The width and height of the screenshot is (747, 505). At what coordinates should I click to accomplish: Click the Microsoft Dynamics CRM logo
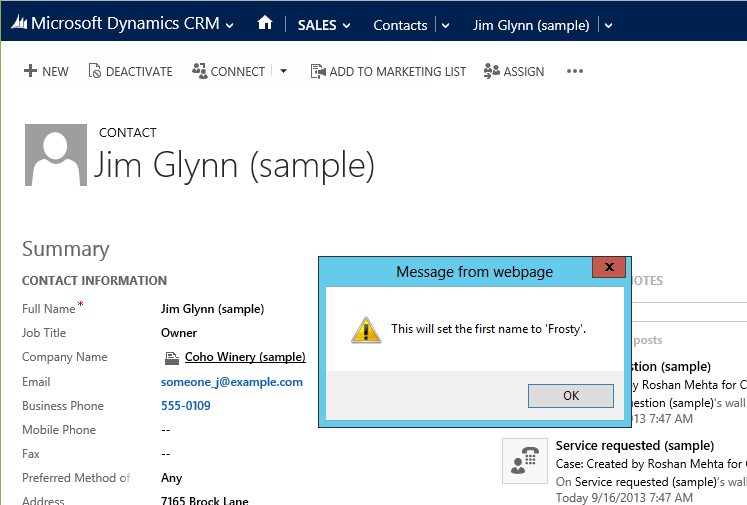coord(19,22)
